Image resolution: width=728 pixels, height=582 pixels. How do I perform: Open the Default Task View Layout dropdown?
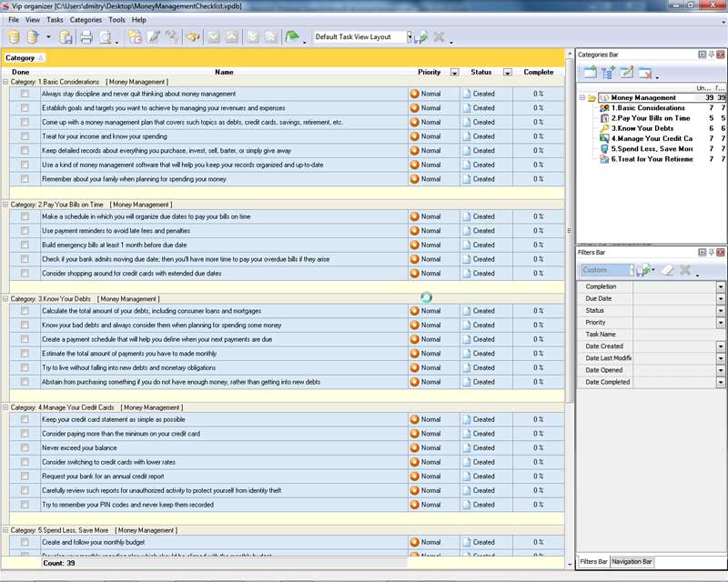tap(409, 37)
